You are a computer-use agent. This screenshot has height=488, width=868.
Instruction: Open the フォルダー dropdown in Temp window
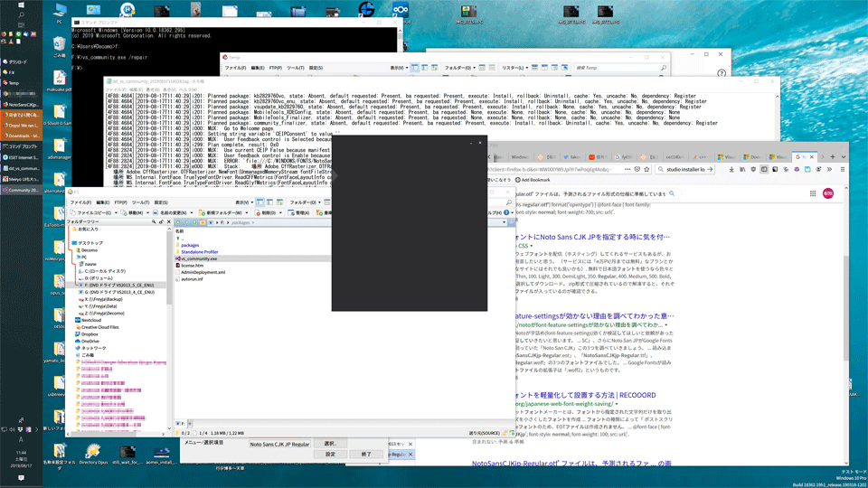[459, 68]
